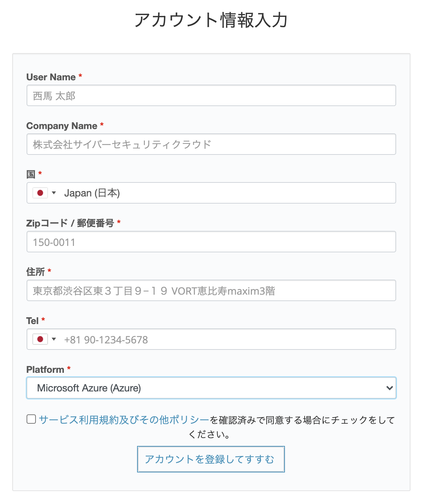Select the Japan (日本) country text
Image resolution: width=422 pixels, height=504 pixels.
92,193
